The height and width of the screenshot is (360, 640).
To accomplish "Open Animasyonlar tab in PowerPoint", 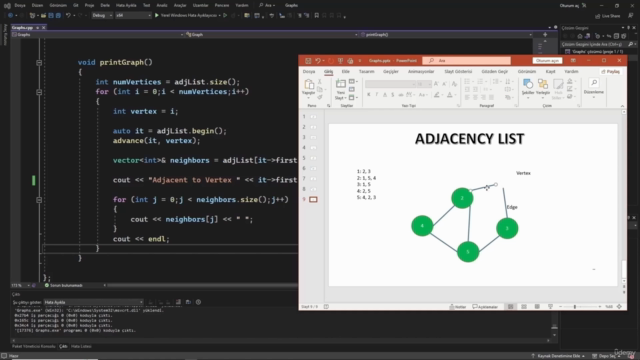I will click(x=421, y=71).
